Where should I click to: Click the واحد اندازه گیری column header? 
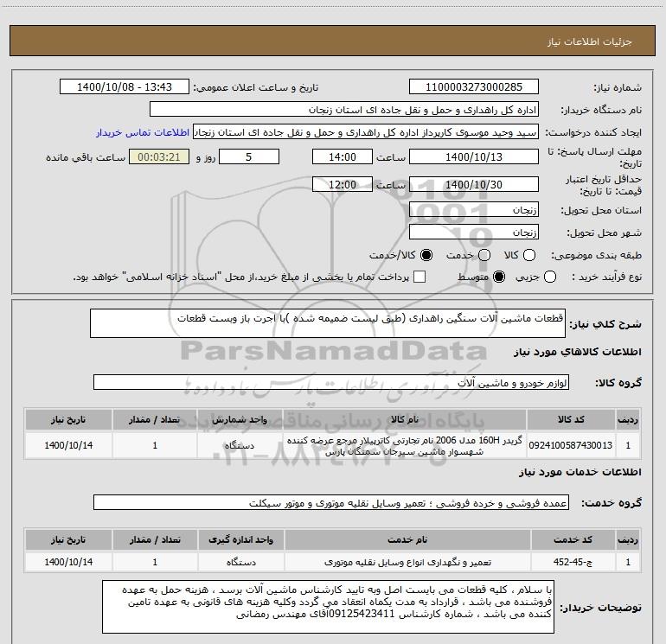point(240,540)
